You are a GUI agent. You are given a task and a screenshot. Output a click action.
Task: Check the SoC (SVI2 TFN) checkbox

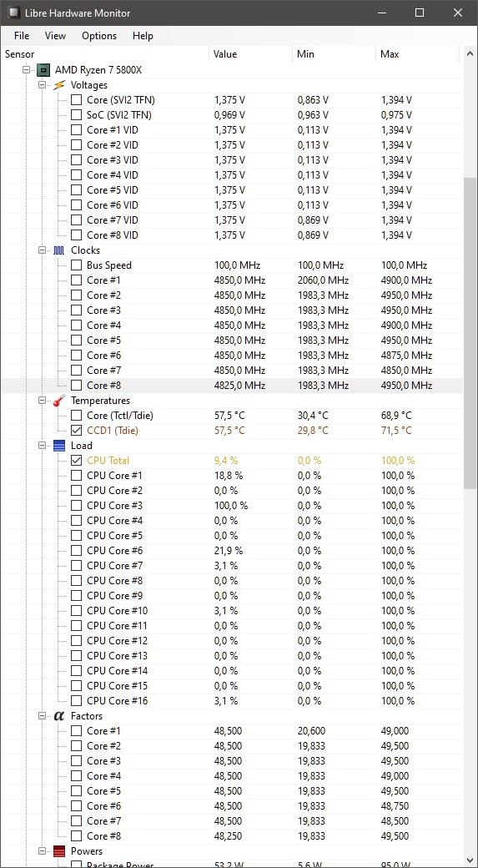pos(77,115)
